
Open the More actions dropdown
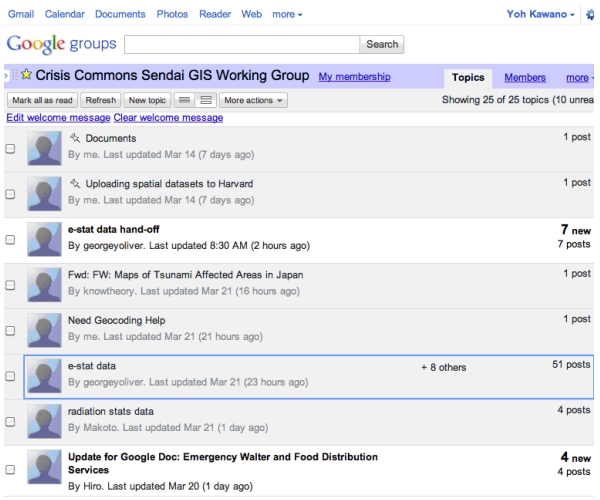(x=254, y=100)
